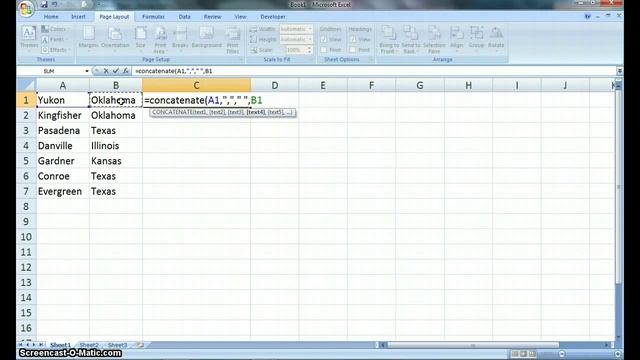Select row 5 header

[26, 161]
